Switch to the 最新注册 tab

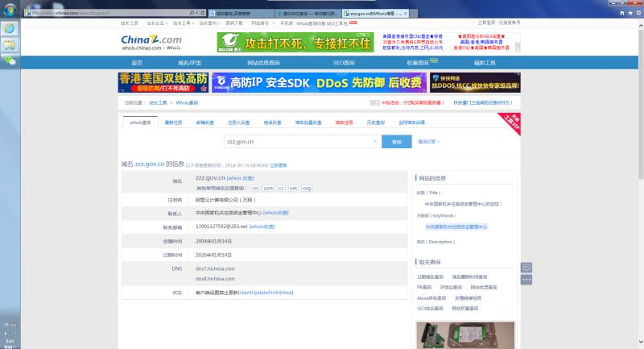point(173,123)
